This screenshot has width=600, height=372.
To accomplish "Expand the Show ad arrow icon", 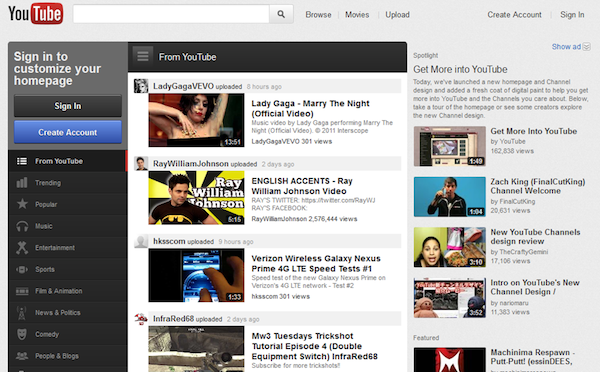I will (x=587, y=47).
